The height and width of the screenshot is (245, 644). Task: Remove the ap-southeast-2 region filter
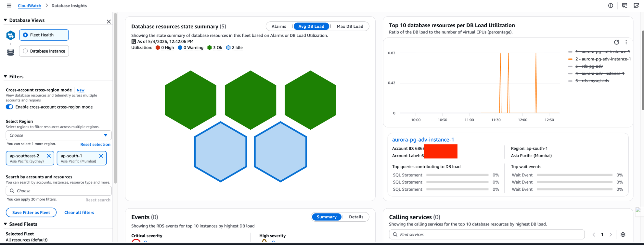[x=49, y=156]
